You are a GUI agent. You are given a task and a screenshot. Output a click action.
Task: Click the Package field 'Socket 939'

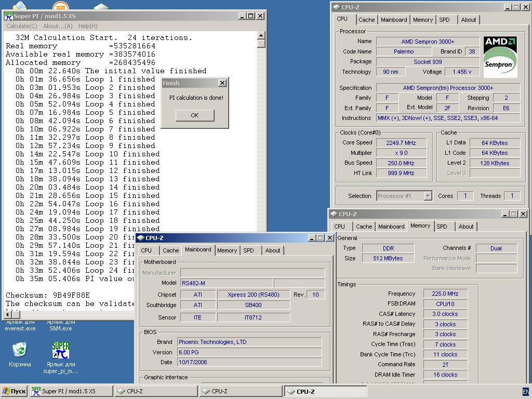pos(428,62)
